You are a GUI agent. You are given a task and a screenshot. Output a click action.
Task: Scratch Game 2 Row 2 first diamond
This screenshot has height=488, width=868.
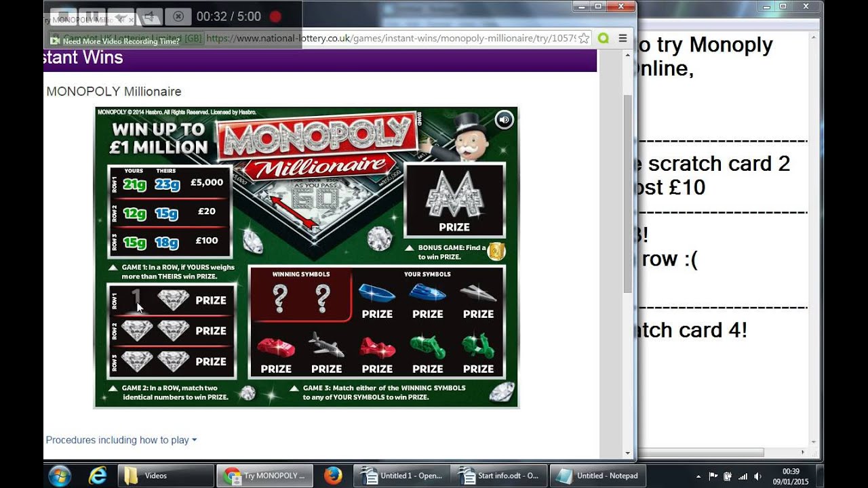137,330
